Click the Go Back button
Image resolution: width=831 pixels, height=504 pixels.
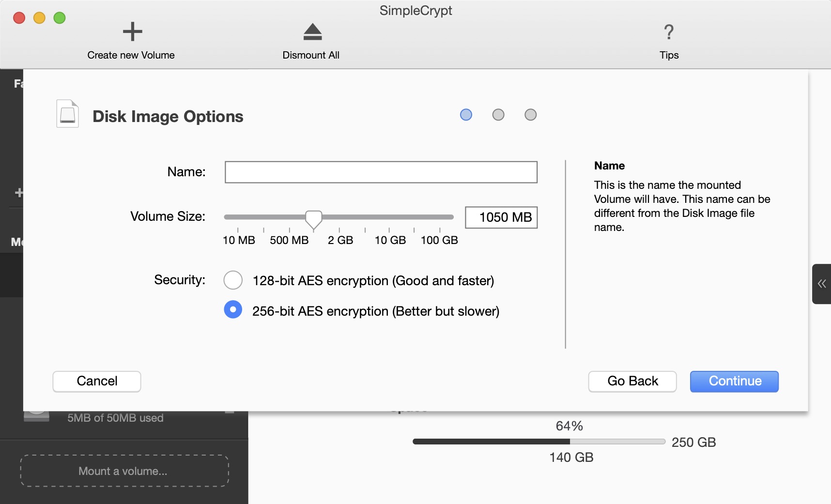[632, 381]
